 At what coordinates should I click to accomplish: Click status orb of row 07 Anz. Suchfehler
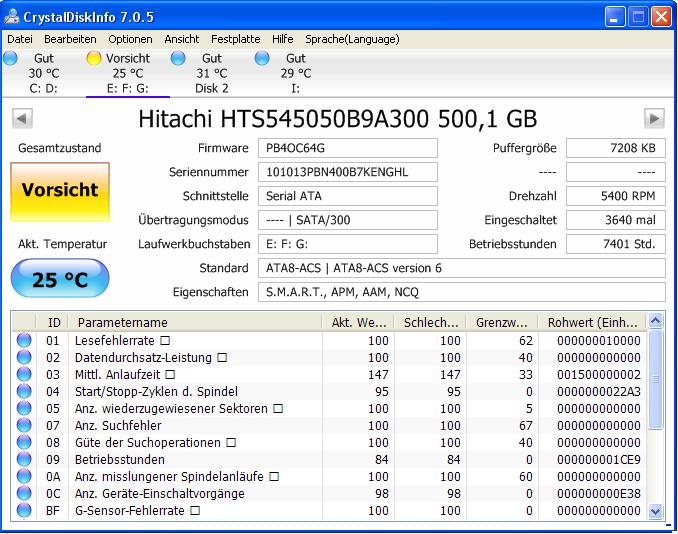pos(24,425)
